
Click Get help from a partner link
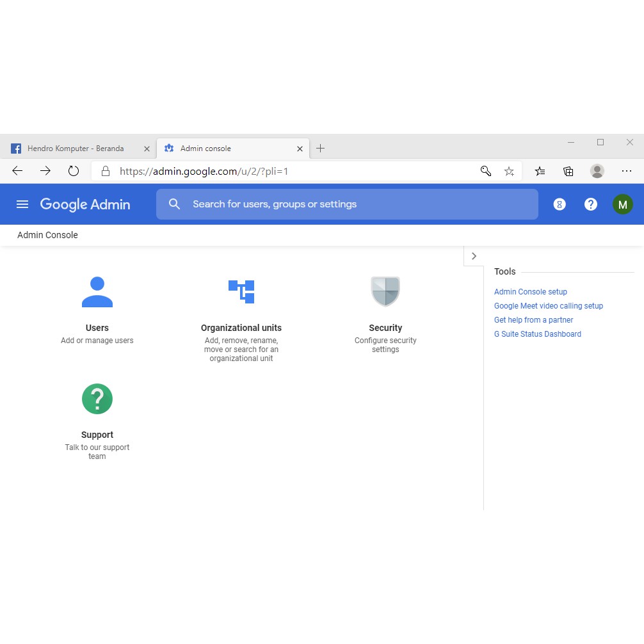pyautogui.click(x=533, y=320)
